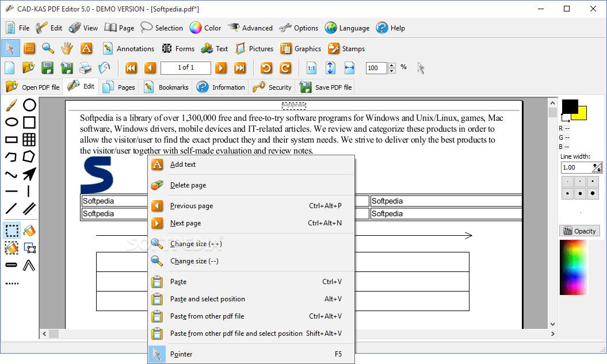Viewport: 607px width, 364px height.
Task: Open the Information tab
Action: pyautogui.click(x=221, y=87)
